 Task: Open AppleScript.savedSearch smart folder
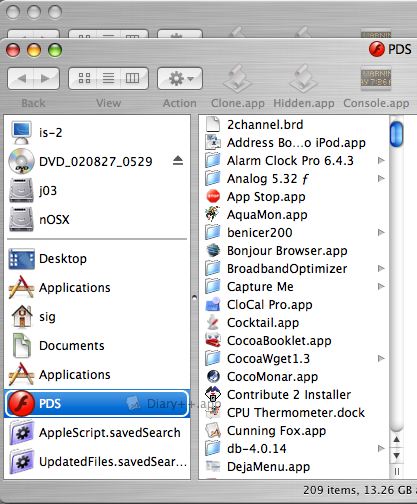coord(97,433)
